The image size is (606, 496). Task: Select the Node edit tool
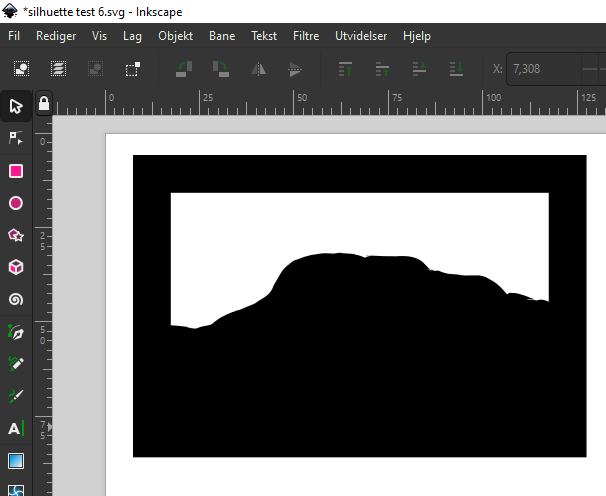pyautogui.click(x=16, y=139)
